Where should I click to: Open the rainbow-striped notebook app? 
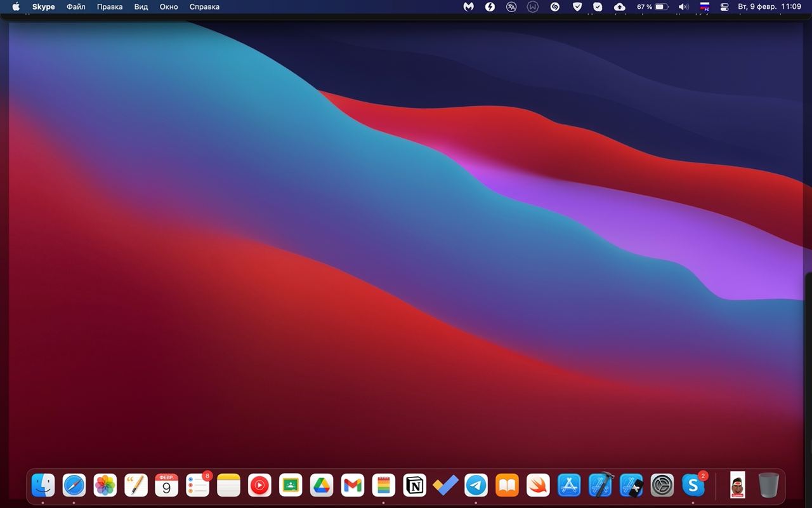384,486
